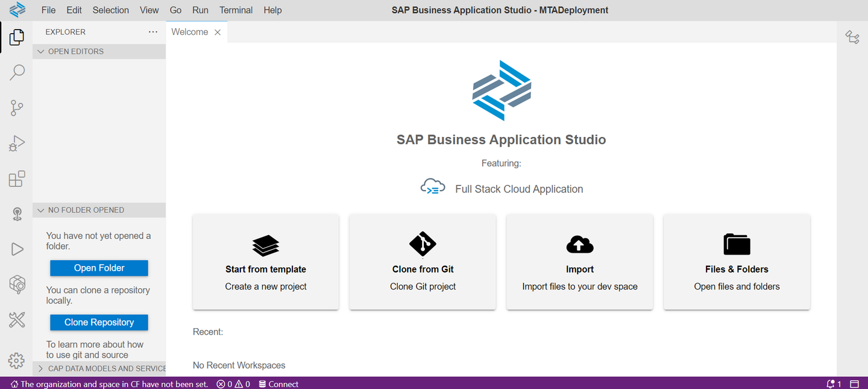868x389 pixels.
Task: Open the Help menu
Action: [x=272, y=10]
